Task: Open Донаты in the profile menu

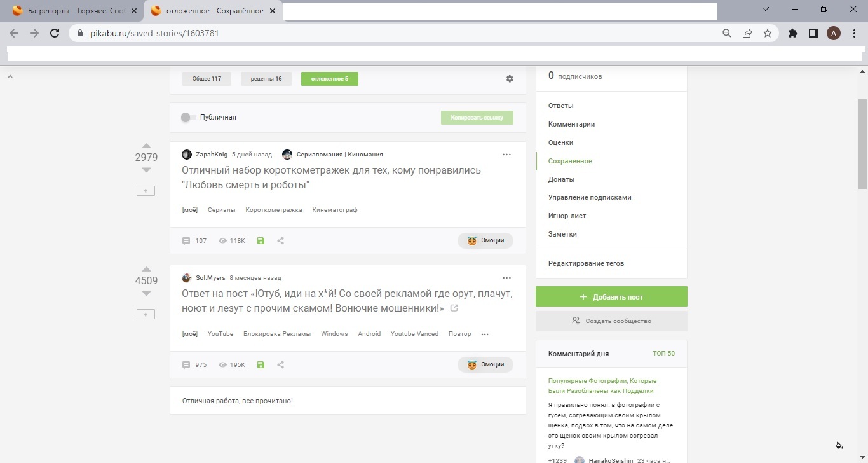Action: click(x=562, y=179)
